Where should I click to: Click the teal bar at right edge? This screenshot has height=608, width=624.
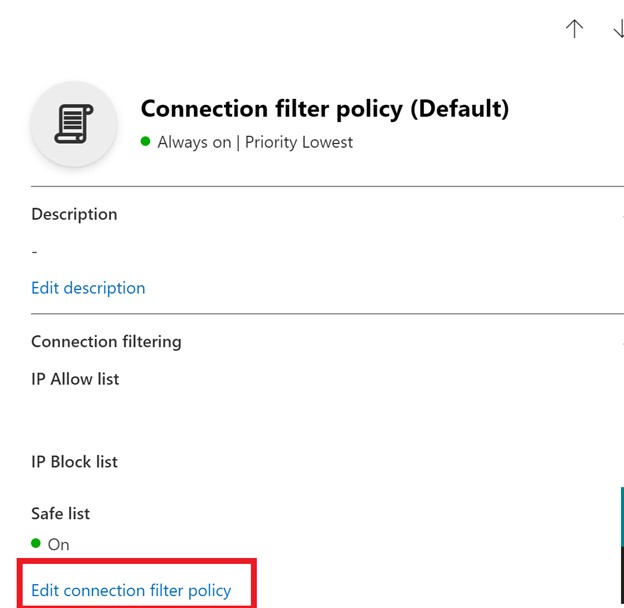(x=622, y=516)
